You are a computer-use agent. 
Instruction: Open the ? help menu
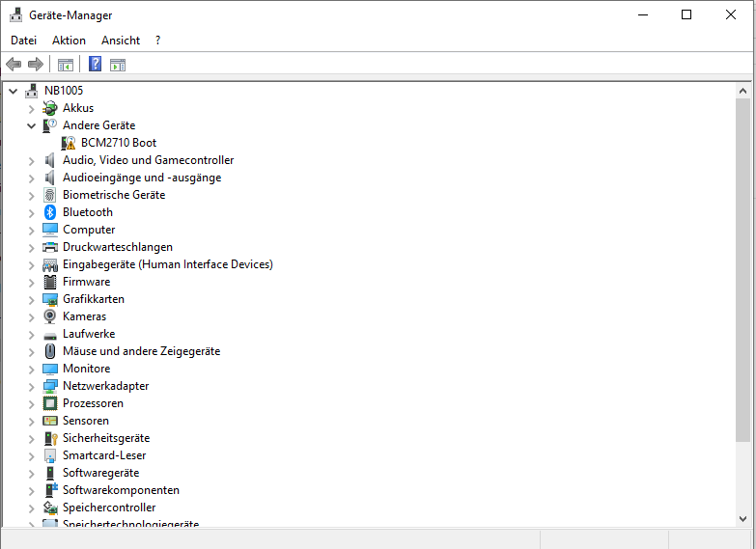pos(157,41)
